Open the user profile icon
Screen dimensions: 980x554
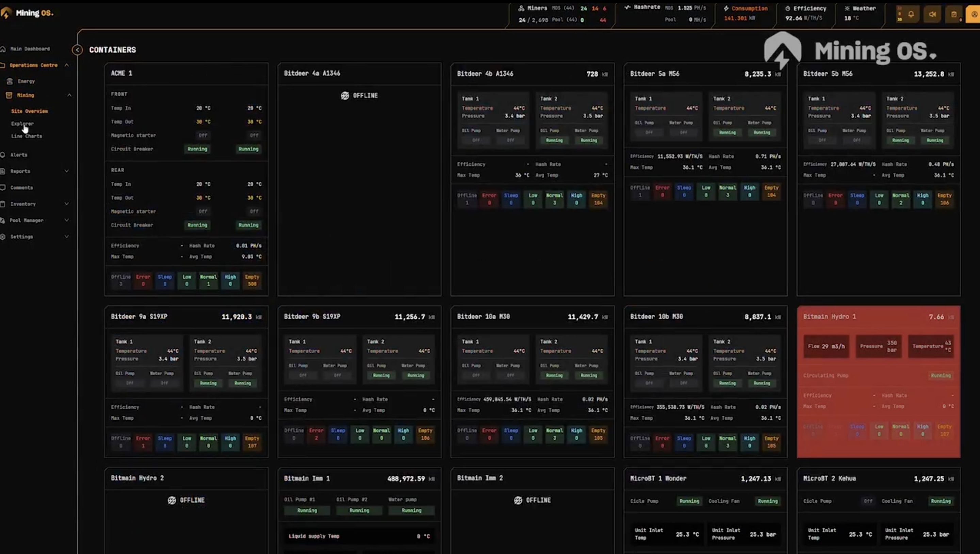(974, 14)
